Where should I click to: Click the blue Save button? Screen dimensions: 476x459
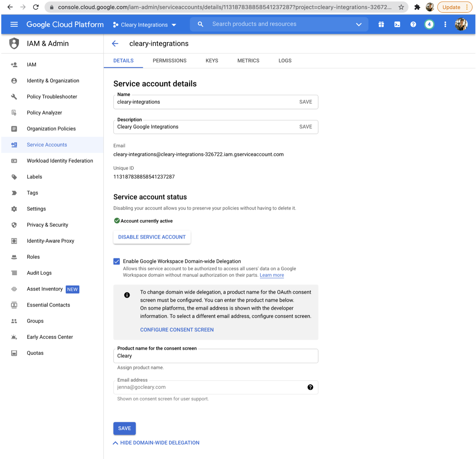pyautogui.click(x=124, y=428)
